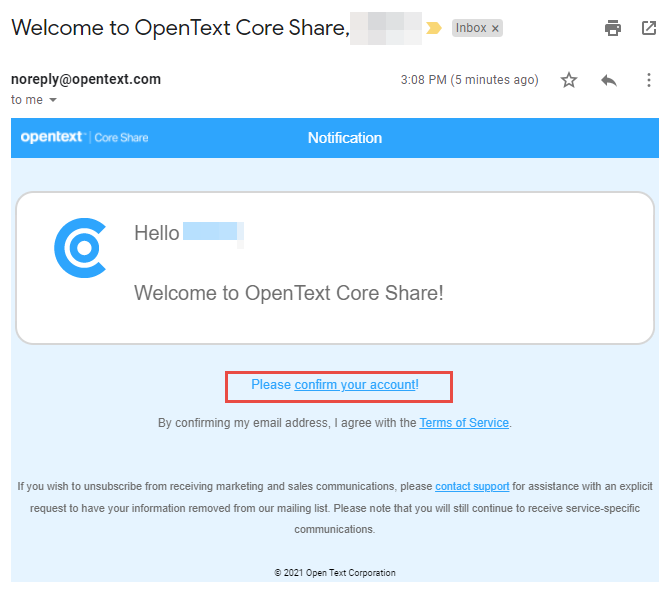Image resolution: width=660 pixels, height=589 pixels.
Task: Open the Terms of Service link
Action: 464,423
